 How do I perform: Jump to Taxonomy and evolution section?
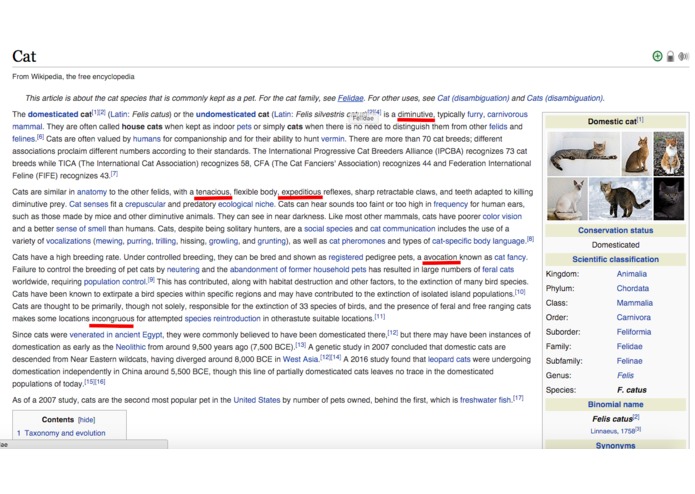click(65, 433)
